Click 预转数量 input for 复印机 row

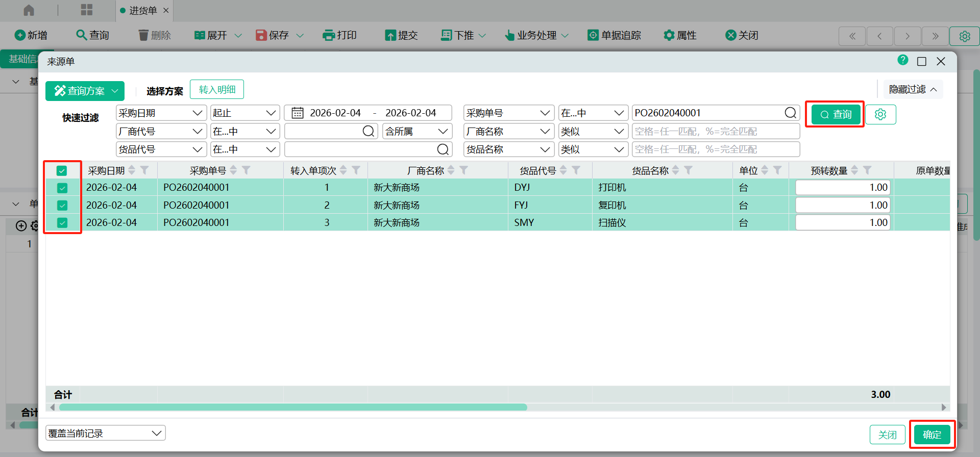click(842, 206)
